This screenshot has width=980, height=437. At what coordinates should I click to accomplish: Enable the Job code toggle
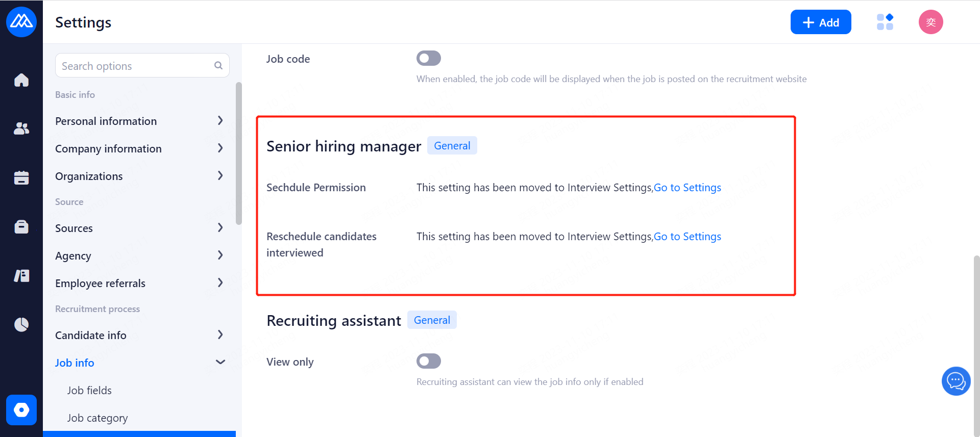(428, 58)
